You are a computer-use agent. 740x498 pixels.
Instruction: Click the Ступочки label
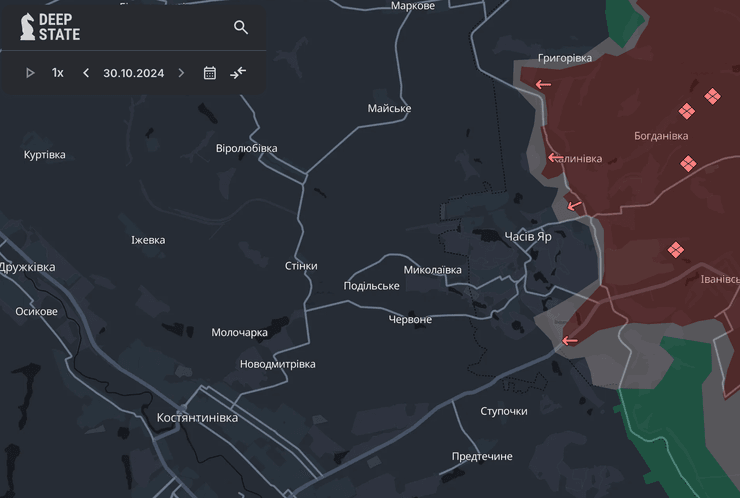pyautogui.click(x=504, y=411)
